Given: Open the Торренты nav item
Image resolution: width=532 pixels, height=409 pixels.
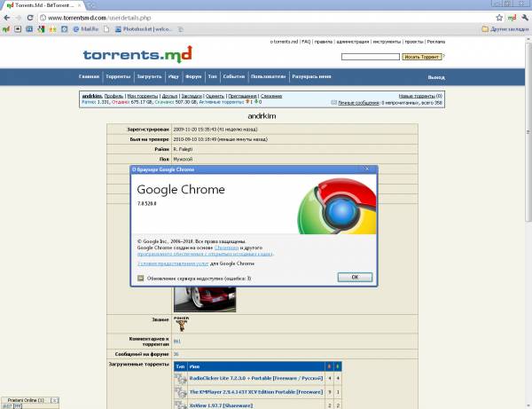Looking at the screenshot, I should [x=118, y=76].
